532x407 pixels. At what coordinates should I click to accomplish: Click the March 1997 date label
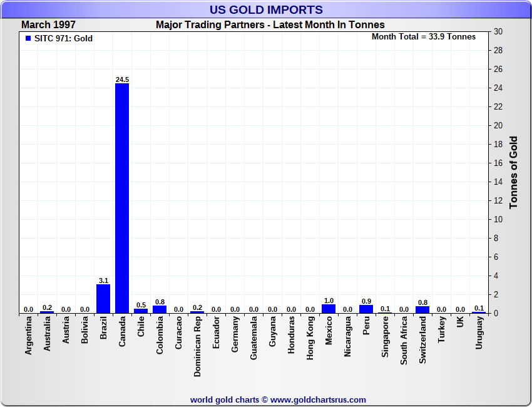click(48, 25)
